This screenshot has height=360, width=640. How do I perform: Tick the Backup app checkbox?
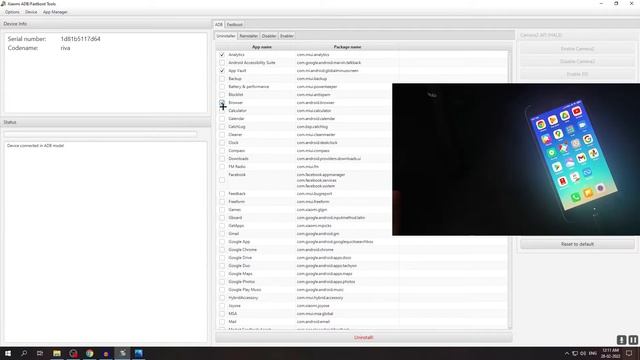point(222,79)
